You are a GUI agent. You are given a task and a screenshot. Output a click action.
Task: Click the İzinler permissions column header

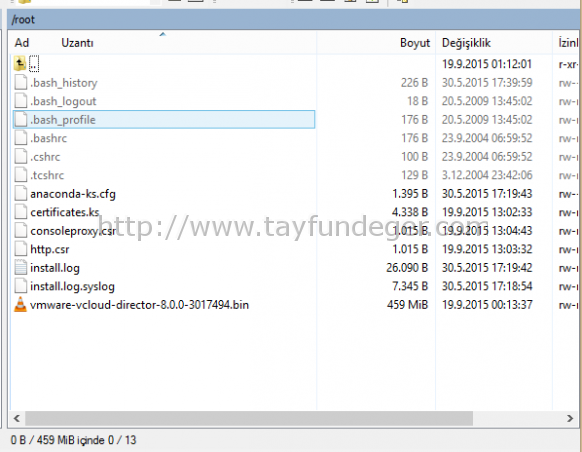568,43
